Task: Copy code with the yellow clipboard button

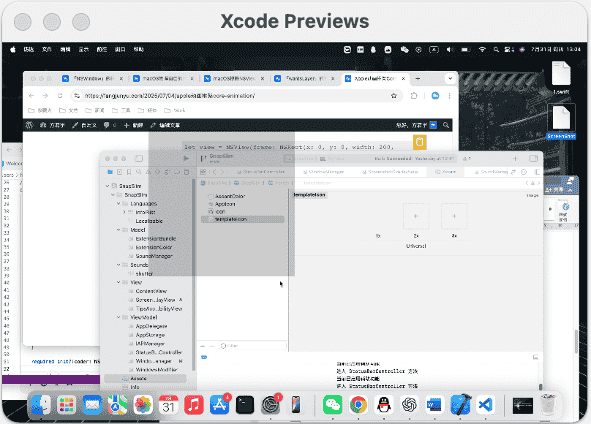Action: pyautogui.click(x=420, y=142)
